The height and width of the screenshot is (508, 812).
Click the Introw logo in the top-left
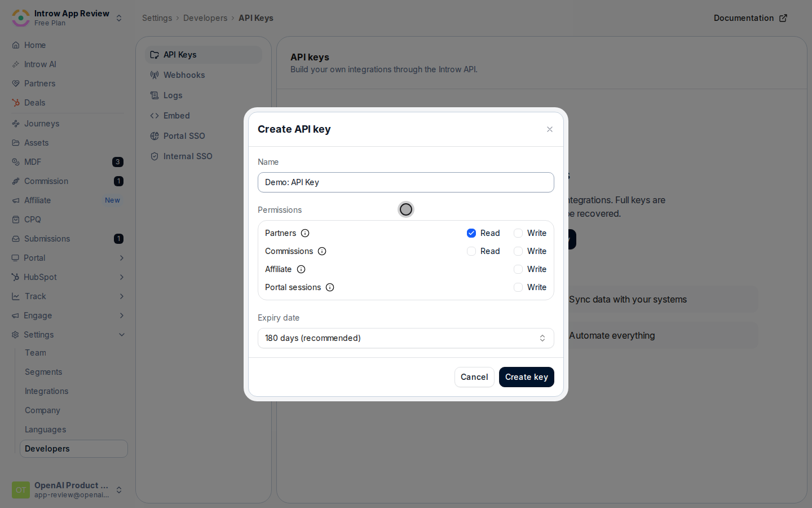pos(21,18)
